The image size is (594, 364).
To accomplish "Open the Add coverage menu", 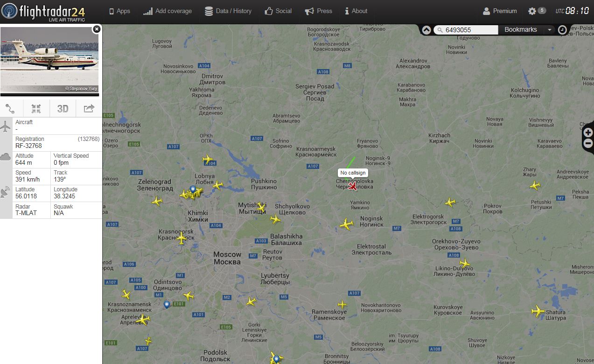I will click(x=168, y=11).
